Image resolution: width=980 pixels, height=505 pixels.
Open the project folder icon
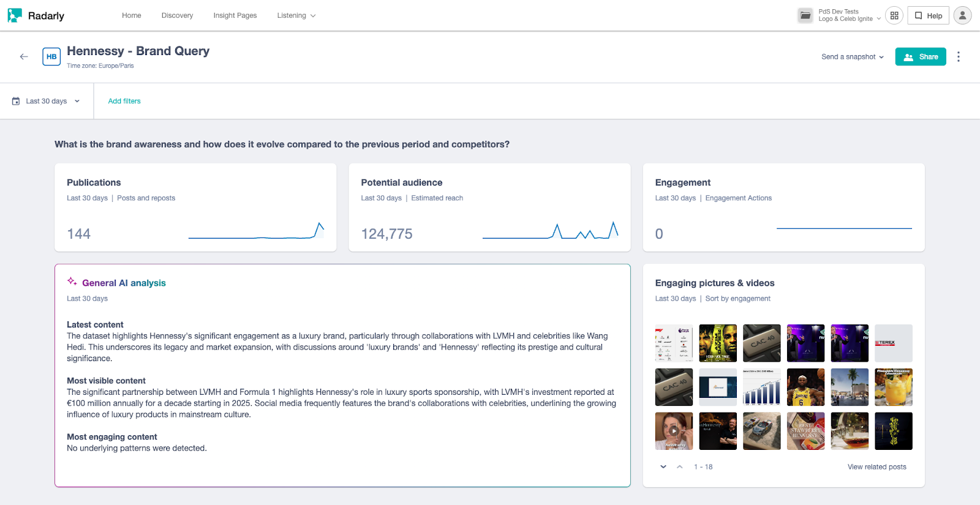[805, 15]
